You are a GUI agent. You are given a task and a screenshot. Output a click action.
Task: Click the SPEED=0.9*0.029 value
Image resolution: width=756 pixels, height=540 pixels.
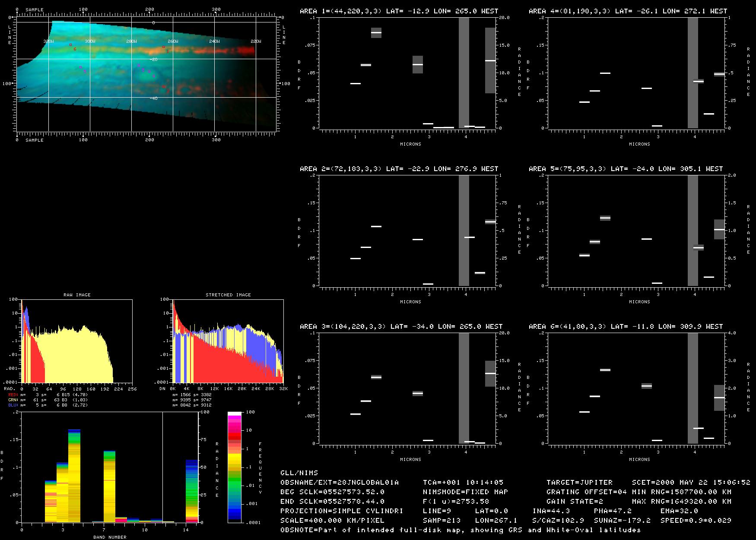[696, 520]
